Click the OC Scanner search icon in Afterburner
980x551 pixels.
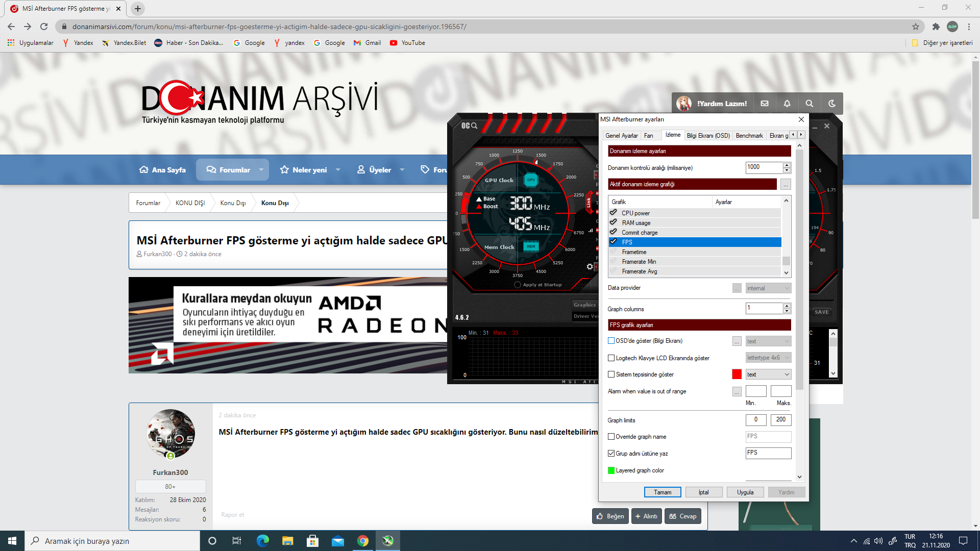point(469,126)
